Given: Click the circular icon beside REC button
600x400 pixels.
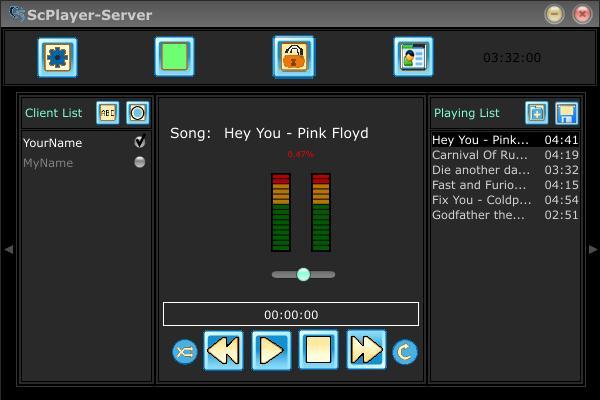Looking at the screenshot, I should 137,113.
